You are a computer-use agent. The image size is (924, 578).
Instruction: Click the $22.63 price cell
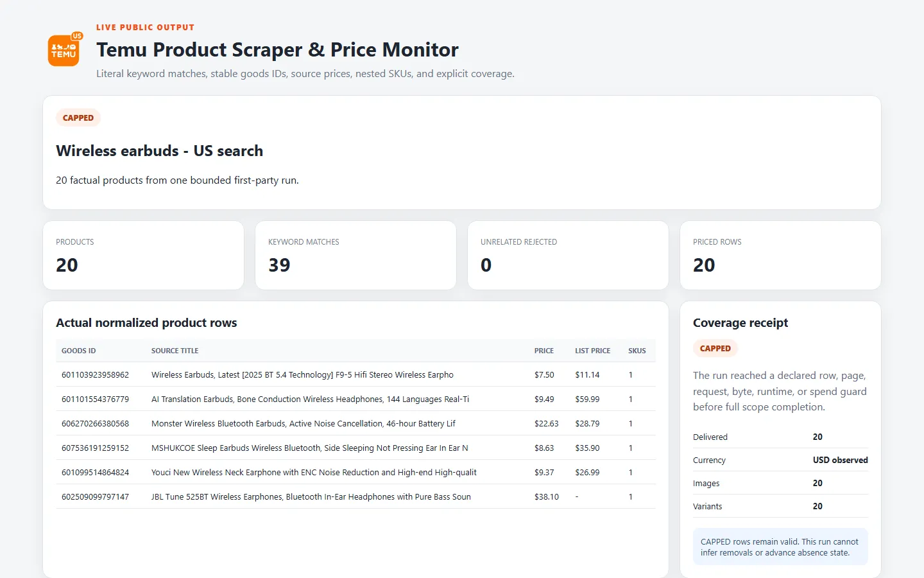pyautogui.click(x=547, y=423)
